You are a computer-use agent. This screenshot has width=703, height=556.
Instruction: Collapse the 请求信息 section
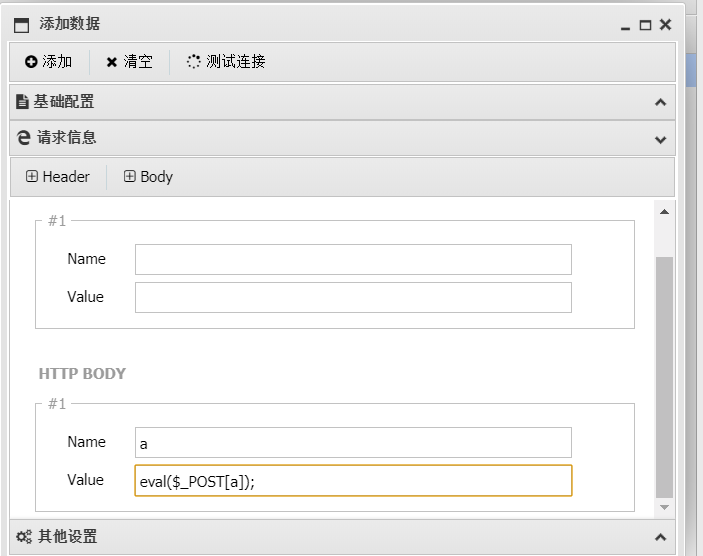tap(342, 138)
